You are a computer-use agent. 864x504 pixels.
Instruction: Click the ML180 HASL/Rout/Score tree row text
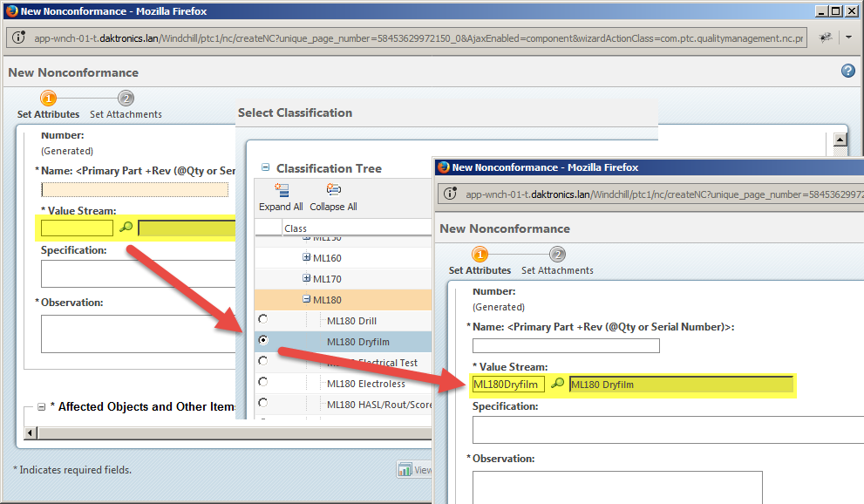coord(379,405)
